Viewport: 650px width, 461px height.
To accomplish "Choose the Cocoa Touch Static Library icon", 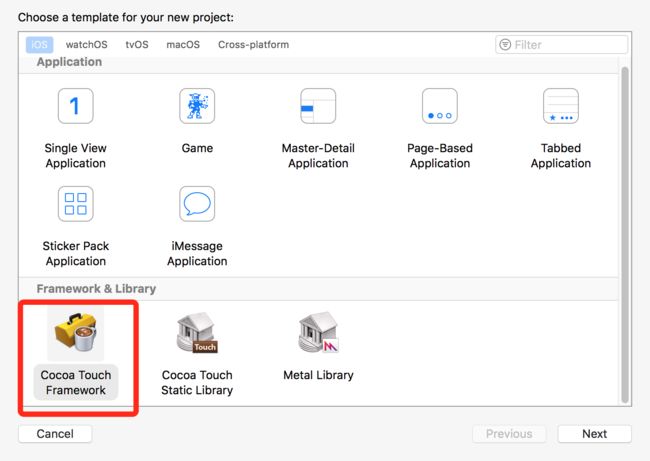I will (x=197, y=333).
